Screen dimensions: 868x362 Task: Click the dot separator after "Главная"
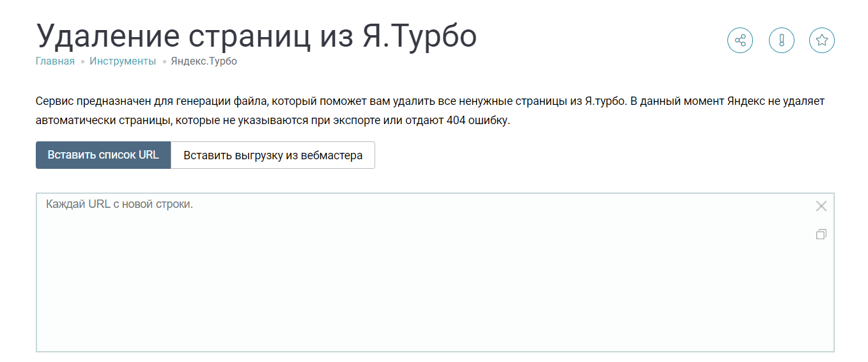point(82,62)
